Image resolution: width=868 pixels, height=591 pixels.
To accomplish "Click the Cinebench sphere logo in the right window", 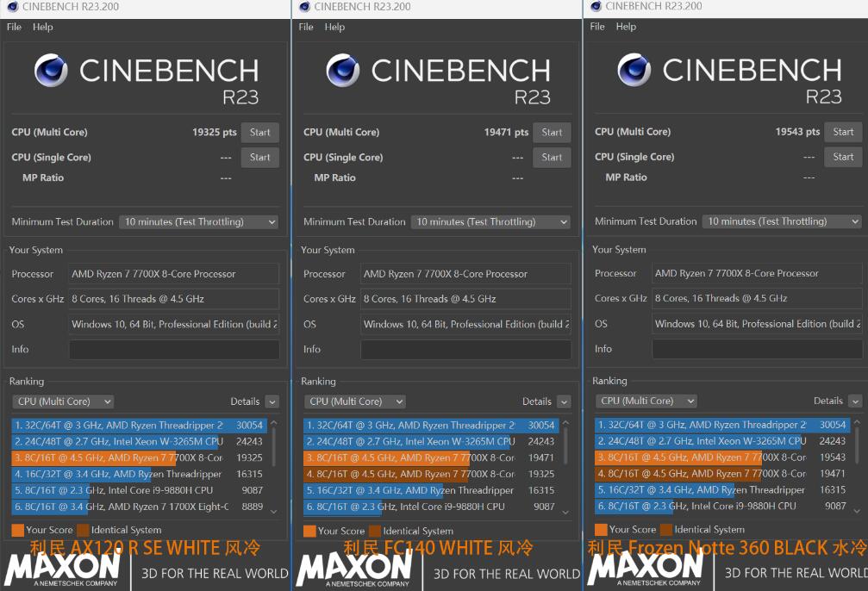I will (634, 70).
